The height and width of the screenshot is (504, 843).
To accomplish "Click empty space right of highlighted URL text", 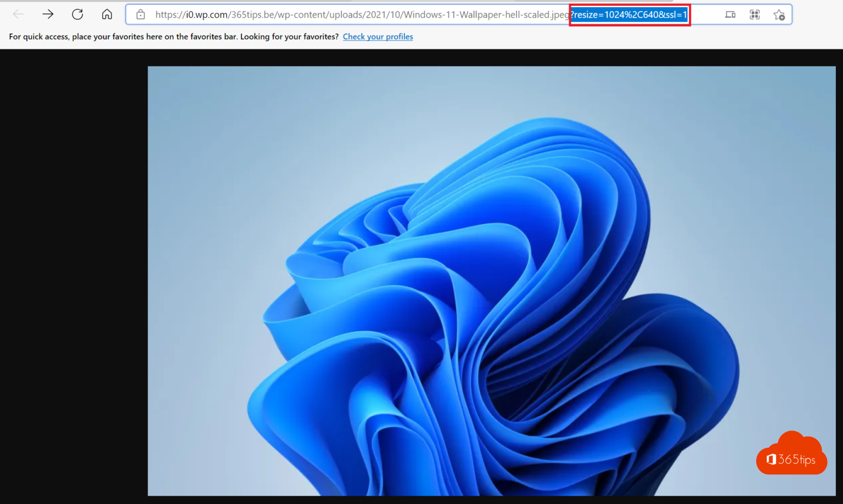I will click(x=704, y=15).
